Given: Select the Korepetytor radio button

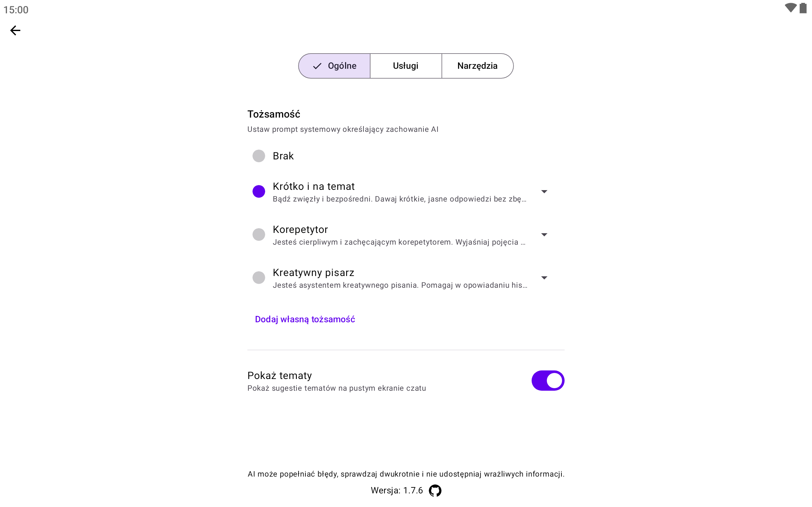Looking at the screenshot, I should pyautogui.click(x=259, y=234).
